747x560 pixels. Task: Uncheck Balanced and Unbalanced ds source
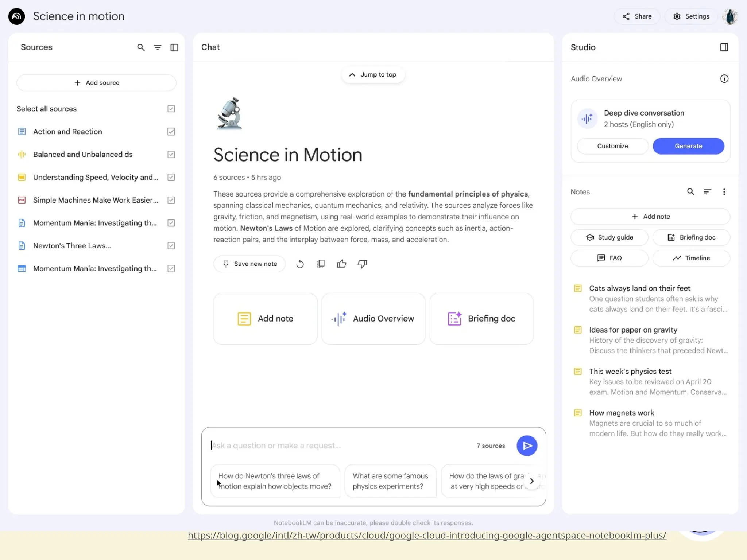(x=171, y=155)
